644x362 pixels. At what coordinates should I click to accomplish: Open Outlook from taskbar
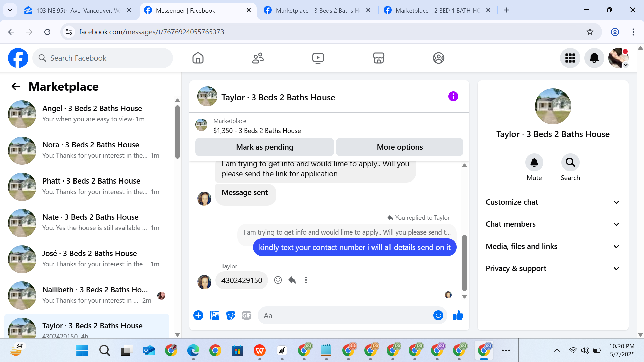(149, 351)
